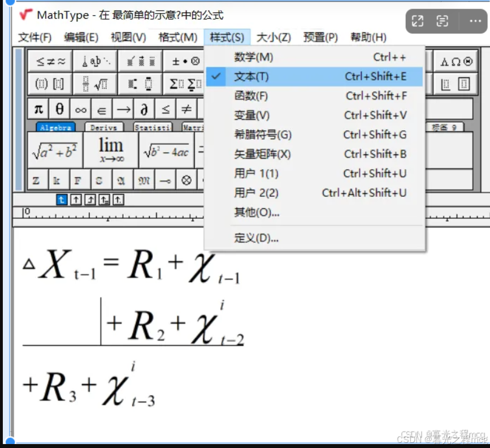Screen dimensions: 490x448
Task: Open 其他(O)... style dialog
Action: (x=314, y=213)
